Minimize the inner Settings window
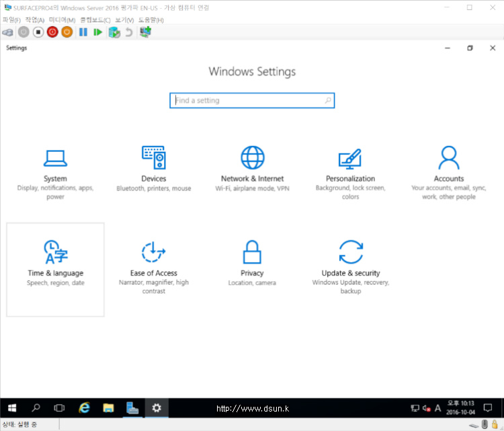 448,48
